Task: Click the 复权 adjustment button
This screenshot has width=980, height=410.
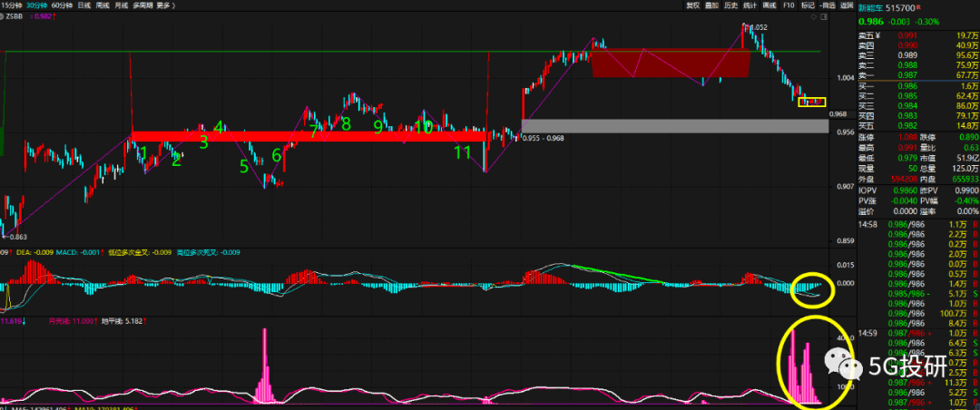Action: [x=692, y=5]
